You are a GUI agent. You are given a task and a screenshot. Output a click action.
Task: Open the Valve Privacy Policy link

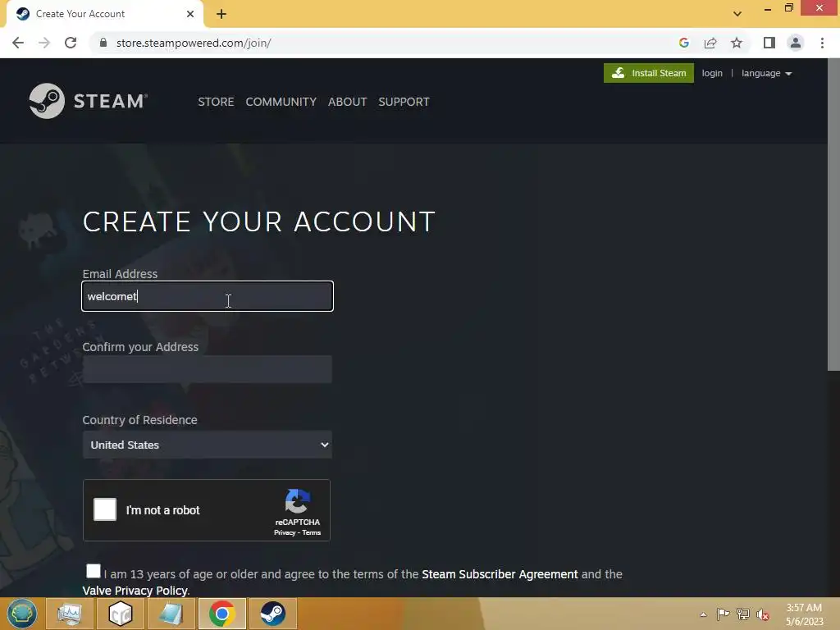[135, 591]
